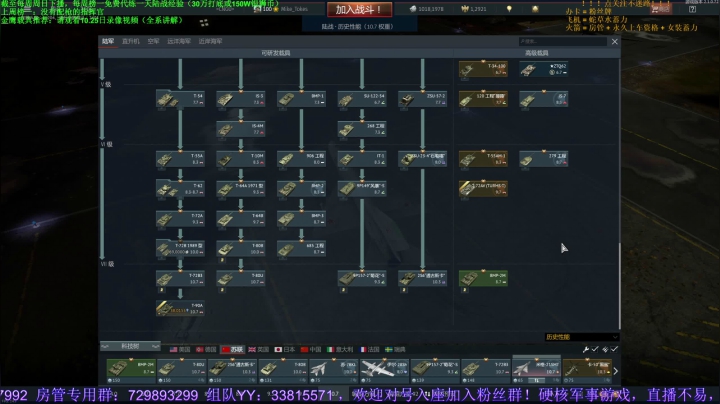Viewport: 720px width, 404px height.
Task: Select the ZSU-57-2 anti-air vehicle card
Action: pos(422,99)
